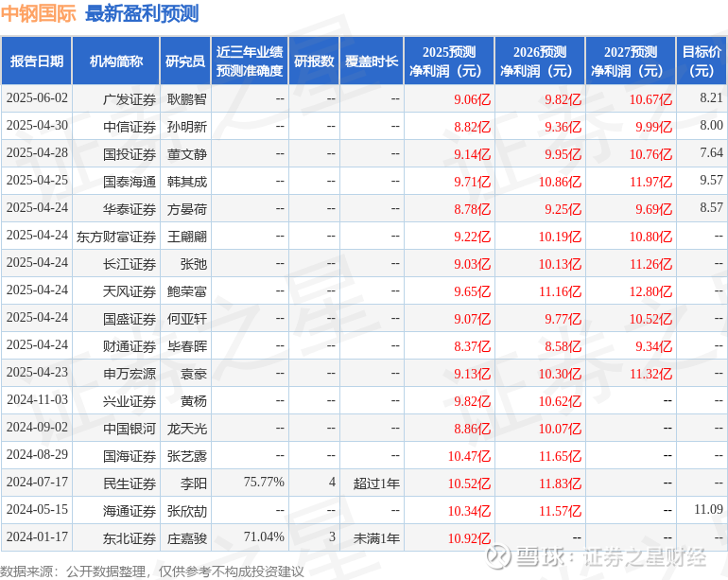Viewport: 728px width, 580px height.
Task: Click accuracy value 71.04%
Action: click(x=264, y=537)
